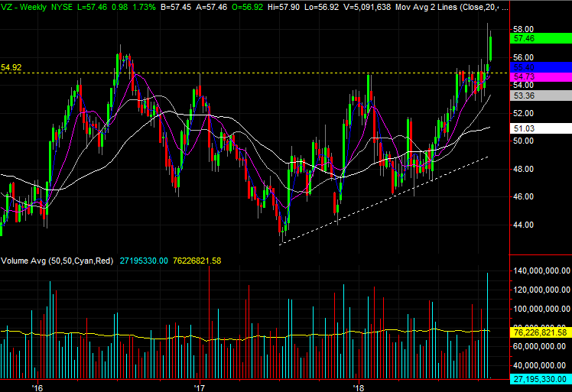Click the '18 year marker on time axis
This screenshot has width=572, height=392.
(359, 387)
